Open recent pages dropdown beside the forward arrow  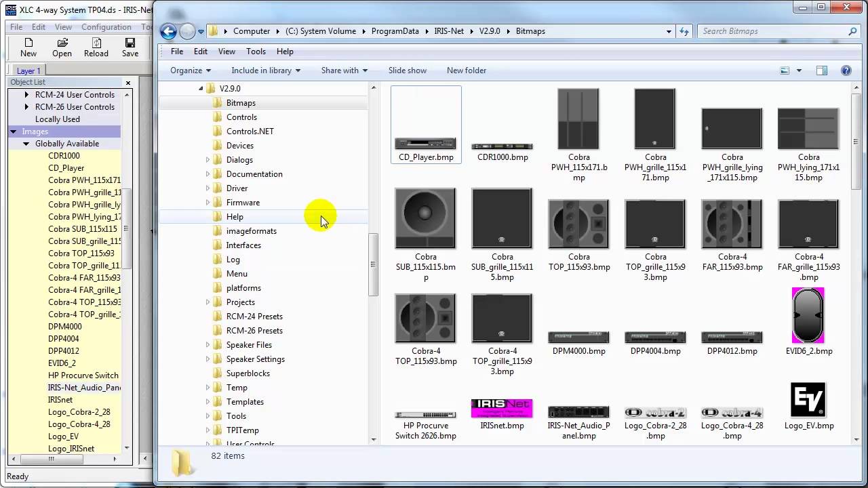click(x=201, y=31)
